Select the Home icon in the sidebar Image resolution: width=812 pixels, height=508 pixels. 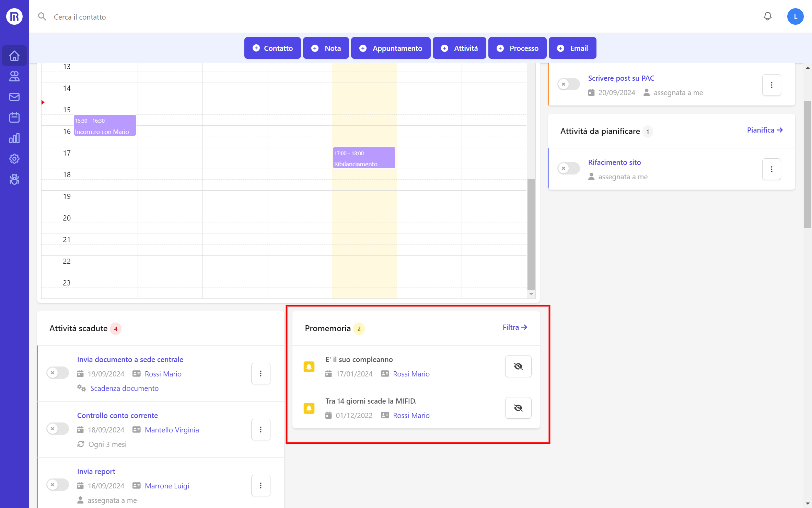(14, 55)
